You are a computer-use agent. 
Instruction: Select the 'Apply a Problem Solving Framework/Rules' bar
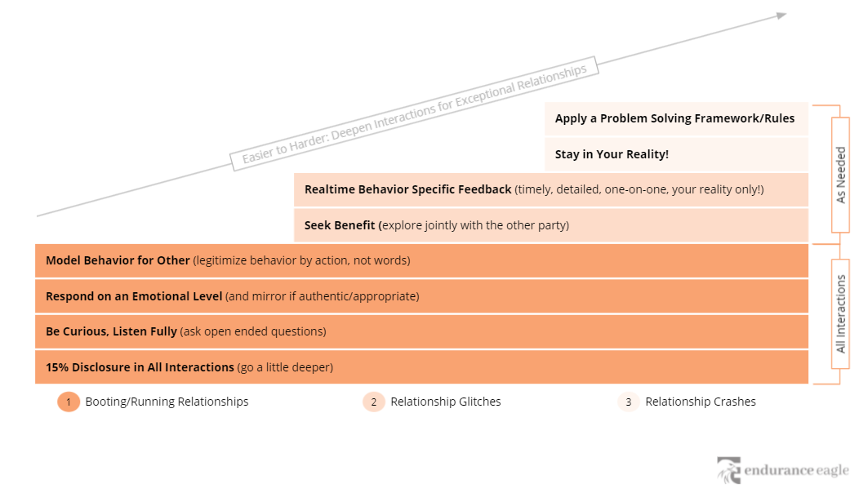pos(676,119)
